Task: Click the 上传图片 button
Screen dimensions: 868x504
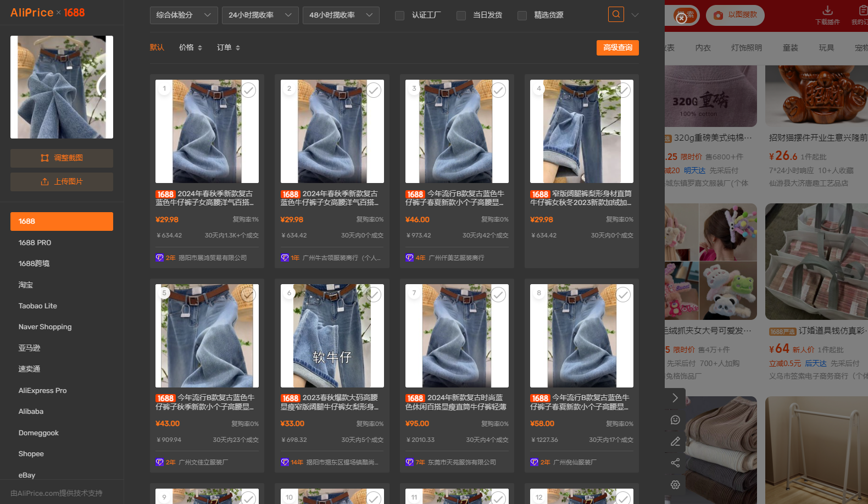Action: pos(62,182)
